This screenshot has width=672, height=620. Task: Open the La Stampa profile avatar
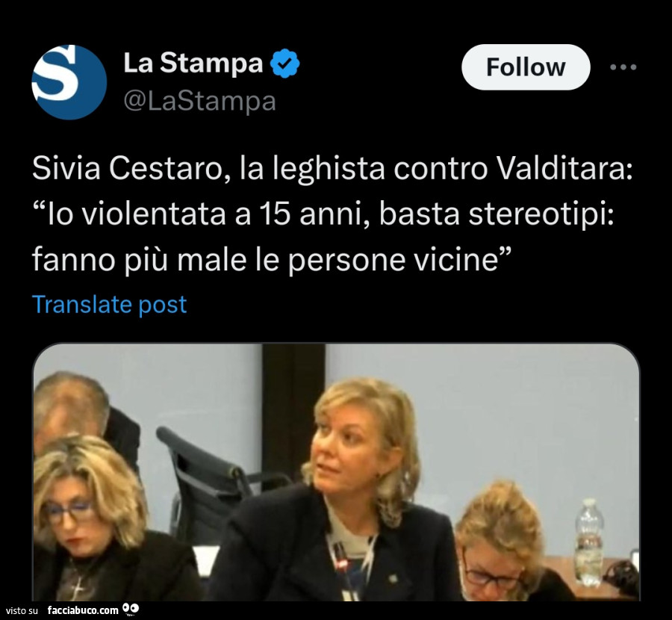[x=69, y=82]
